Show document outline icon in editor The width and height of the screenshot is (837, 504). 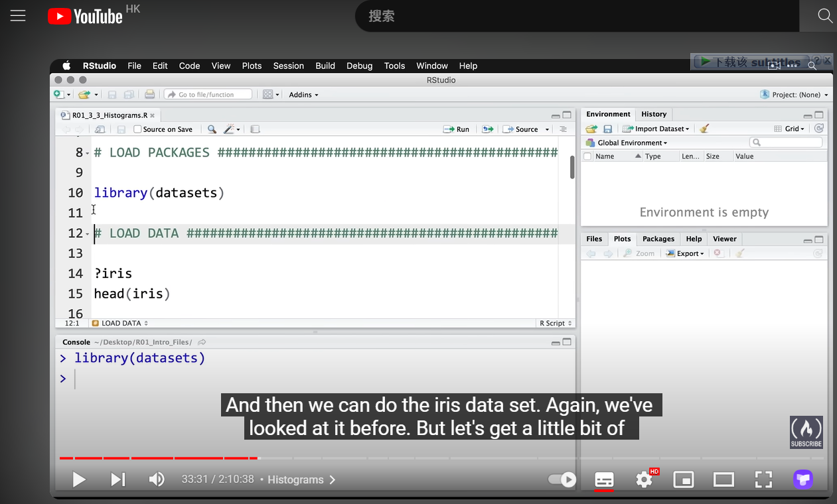pos(564,129)
